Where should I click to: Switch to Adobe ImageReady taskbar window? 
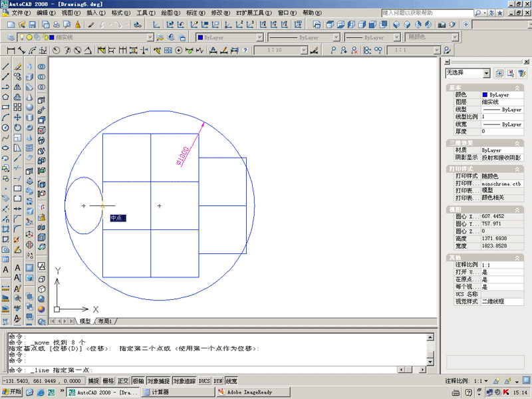pyautogui.click(x=253, y=392)
